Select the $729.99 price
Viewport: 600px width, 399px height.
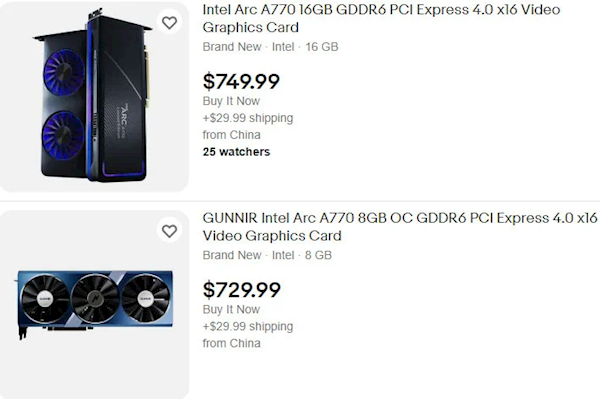pyautogui.click(x=241, y=290)
